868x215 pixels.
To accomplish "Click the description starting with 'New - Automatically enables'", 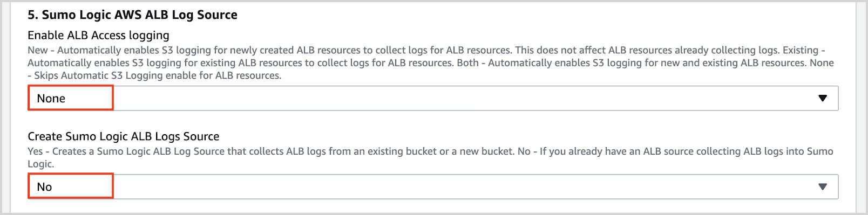I will [x=431, y=63].
